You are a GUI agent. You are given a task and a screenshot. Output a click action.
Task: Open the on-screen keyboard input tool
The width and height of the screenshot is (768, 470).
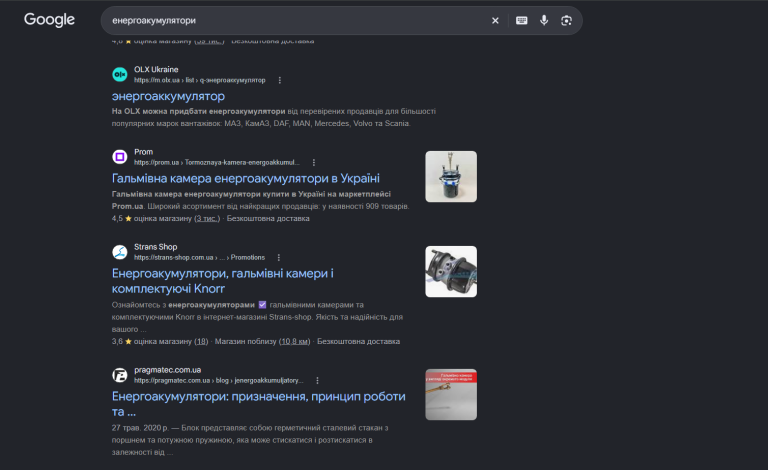click(x=522, y=21)
